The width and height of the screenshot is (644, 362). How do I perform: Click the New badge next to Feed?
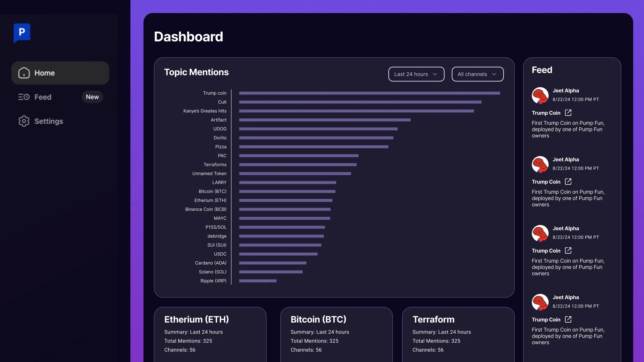point(92,97)
